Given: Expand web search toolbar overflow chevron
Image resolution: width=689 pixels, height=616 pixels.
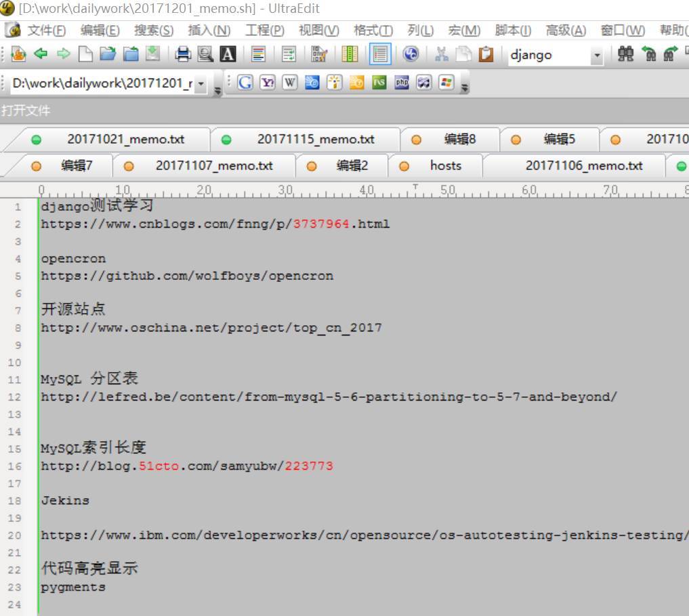Looking at the screenshot, I should tap(465, 87).
